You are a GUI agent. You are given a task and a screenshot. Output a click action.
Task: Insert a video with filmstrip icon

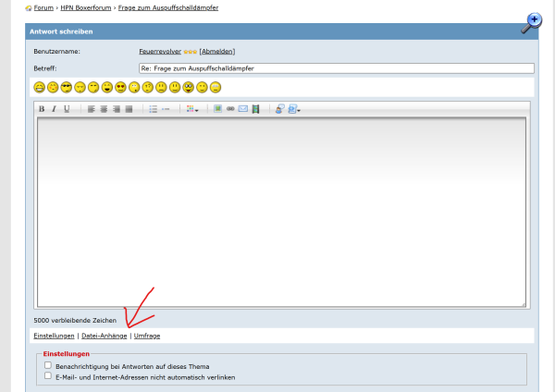pos(255,109)
